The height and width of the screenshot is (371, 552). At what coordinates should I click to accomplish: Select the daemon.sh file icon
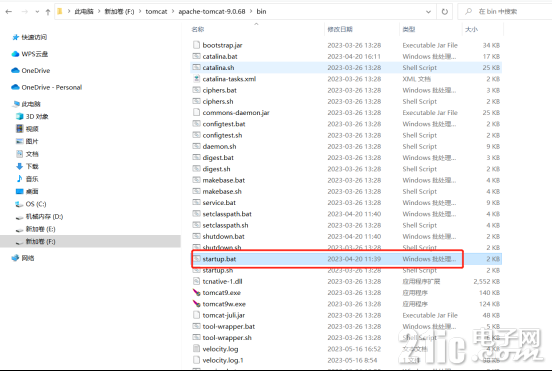click(196, 146)
